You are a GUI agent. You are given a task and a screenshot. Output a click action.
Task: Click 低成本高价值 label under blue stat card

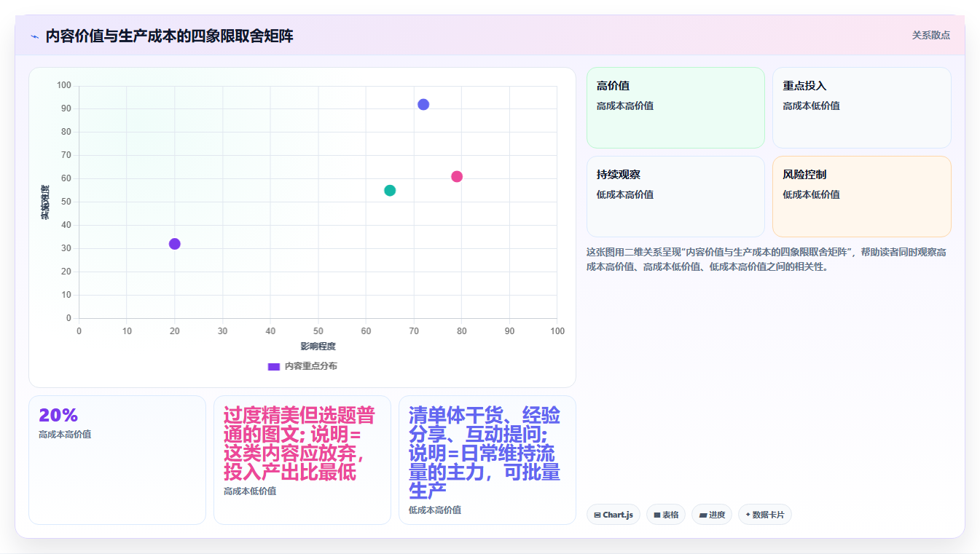click(x=435, y=510)
